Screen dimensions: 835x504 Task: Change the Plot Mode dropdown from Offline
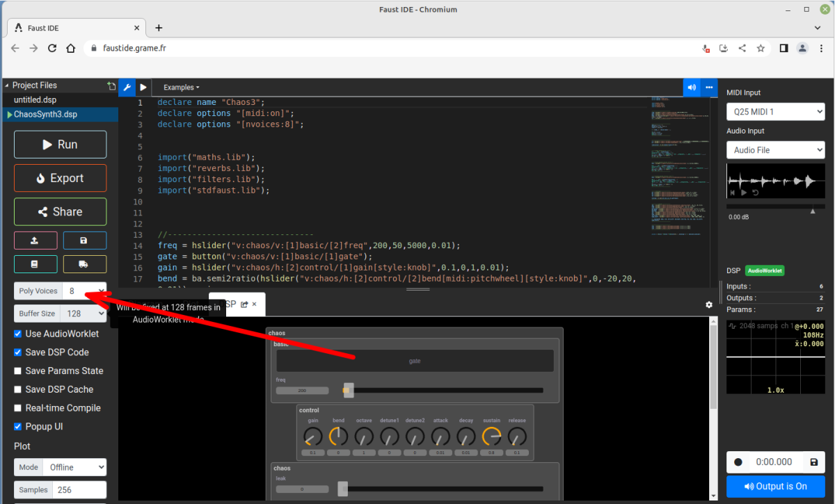click(74, 467)
